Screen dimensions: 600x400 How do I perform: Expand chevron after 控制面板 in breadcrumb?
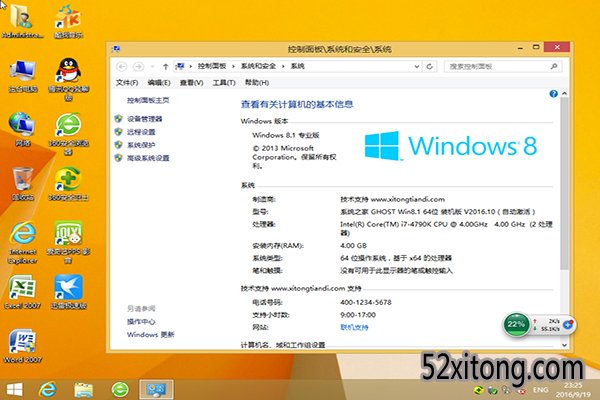tap(233, 67)
